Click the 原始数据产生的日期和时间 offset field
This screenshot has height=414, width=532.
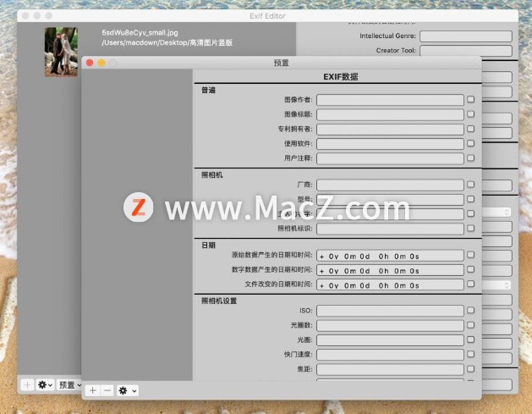point(390,256)
